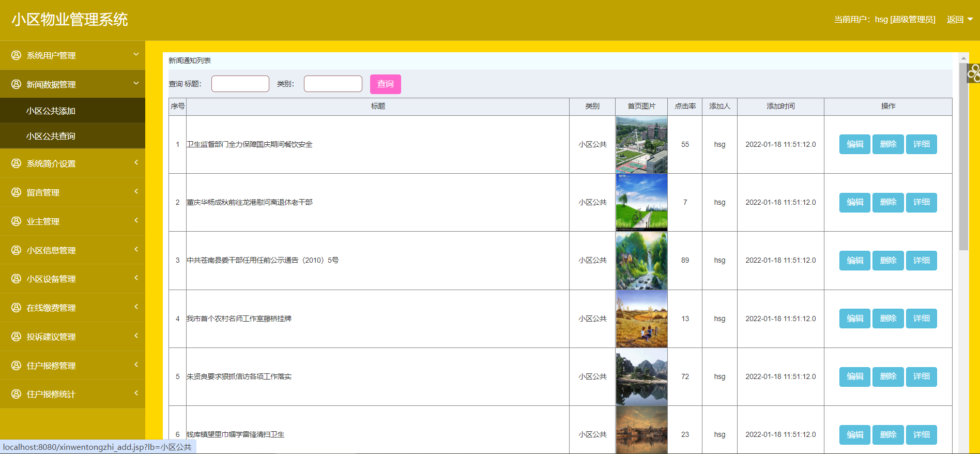Click the floating clover icon at right edge
Viewport: 980px width, 454px height.
coord(974,73)
